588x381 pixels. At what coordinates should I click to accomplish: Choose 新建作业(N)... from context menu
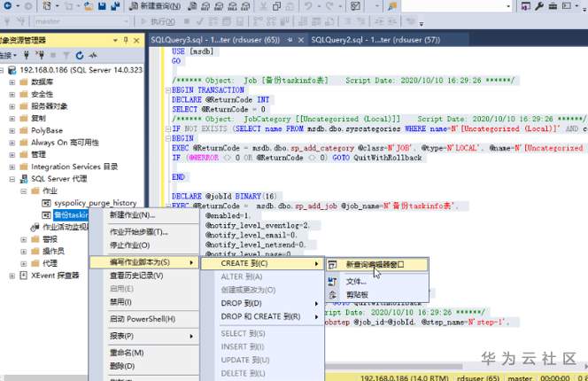point(144,215)
